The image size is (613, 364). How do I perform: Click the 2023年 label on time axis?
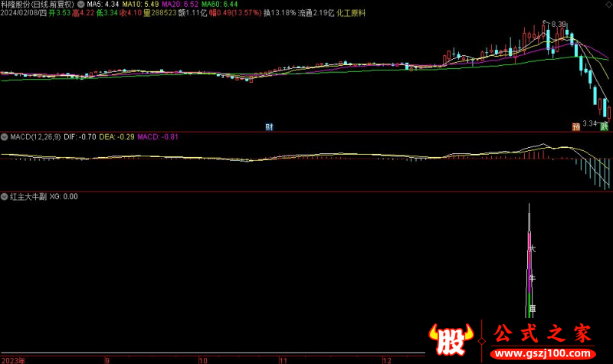click(13, 359)
